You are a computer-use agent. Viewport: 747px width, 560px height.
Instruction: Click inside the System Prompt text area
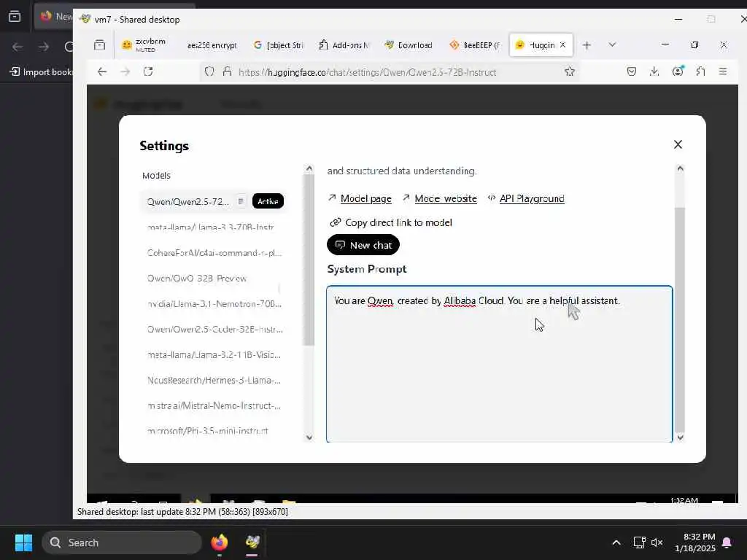[499, 365]
